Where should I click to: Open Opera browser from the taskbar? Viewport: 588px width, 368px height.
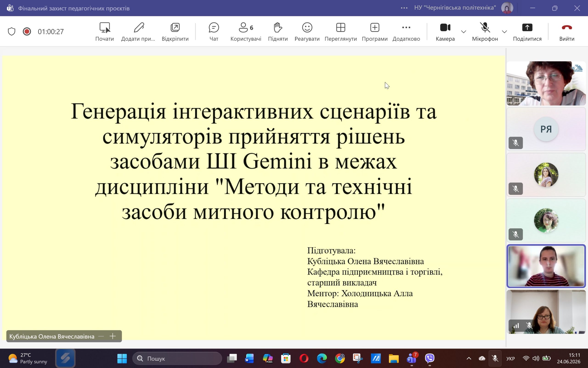(304, 358)
